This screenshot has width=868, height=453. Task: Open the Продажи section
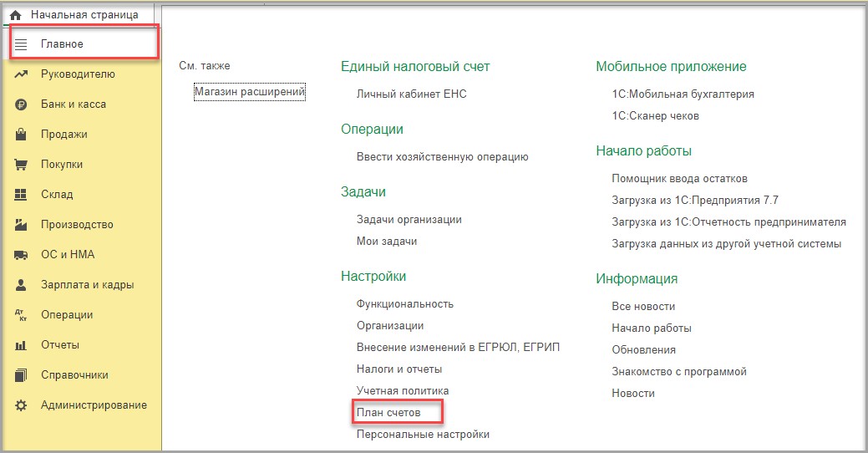click(x=64, y=134)
